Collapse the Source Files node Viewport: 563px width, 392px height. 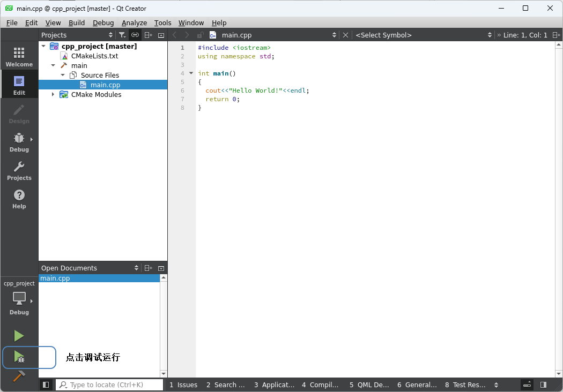click(x=63, y=75)
